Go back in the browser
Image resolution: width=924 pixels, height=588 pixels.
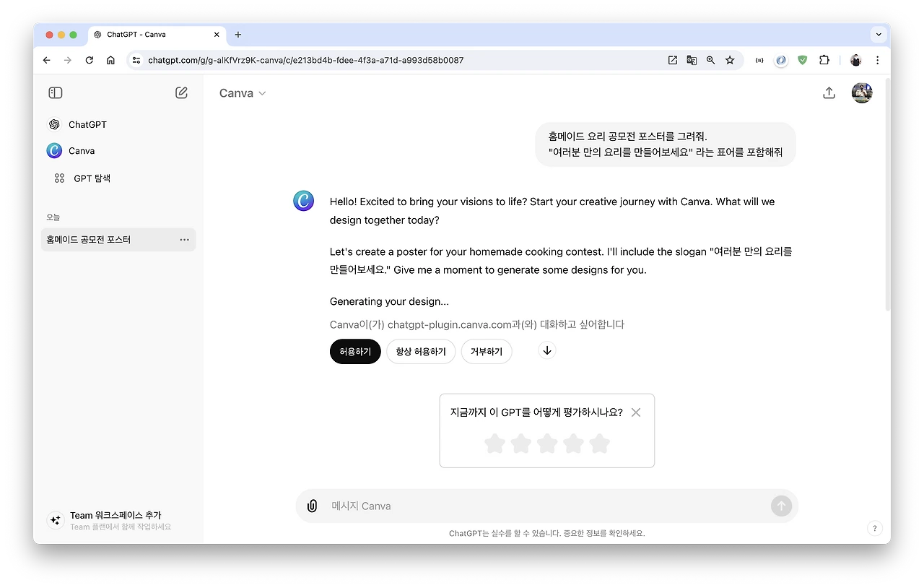point(47,60)
